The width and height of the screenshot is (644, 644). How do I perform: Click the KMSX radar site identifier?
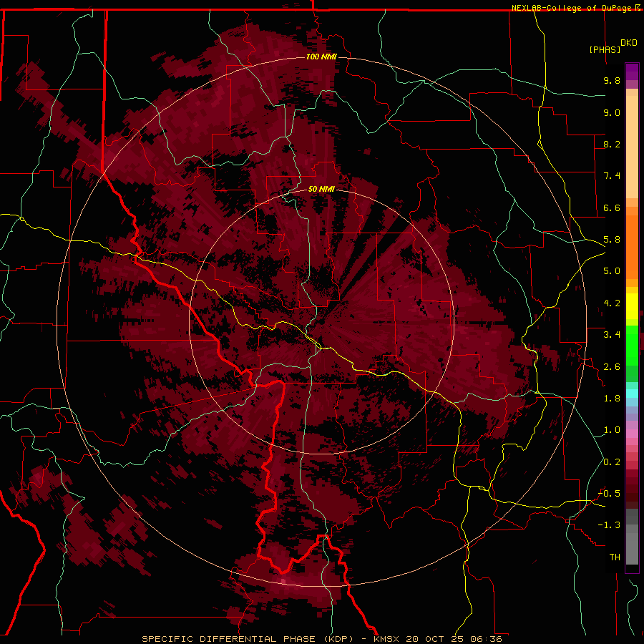[x=387, y=639]
